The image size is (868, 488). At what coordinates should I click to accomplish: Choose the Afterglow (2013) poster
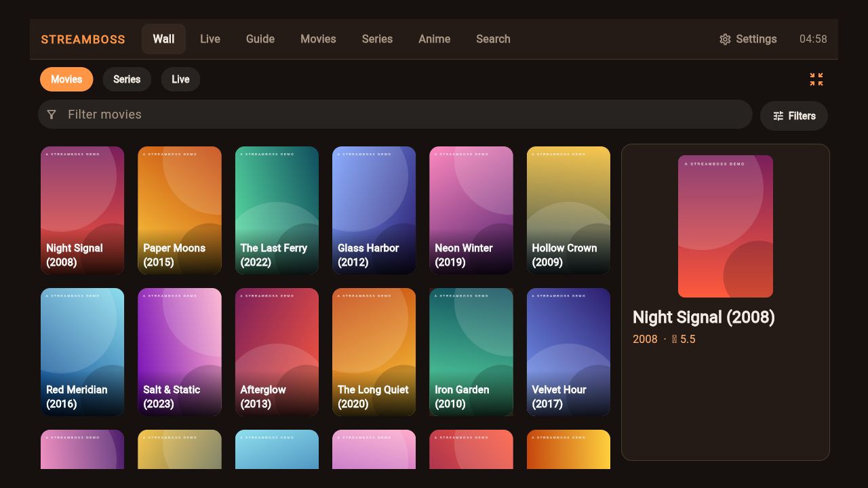[277, 352]
